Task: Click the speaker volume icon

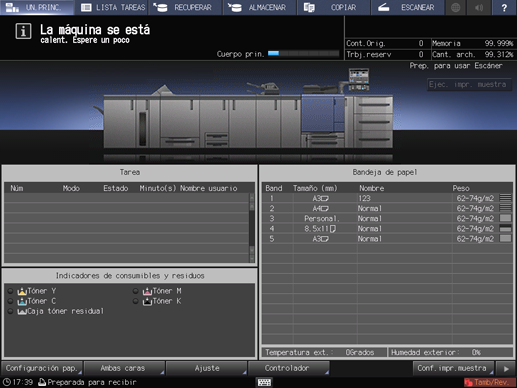Action: click(x=479, y=7)
